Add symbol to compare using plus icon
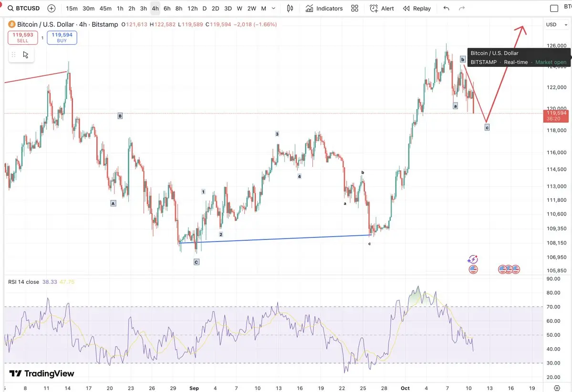The image size is (572, 392). (x=52, y=8)
